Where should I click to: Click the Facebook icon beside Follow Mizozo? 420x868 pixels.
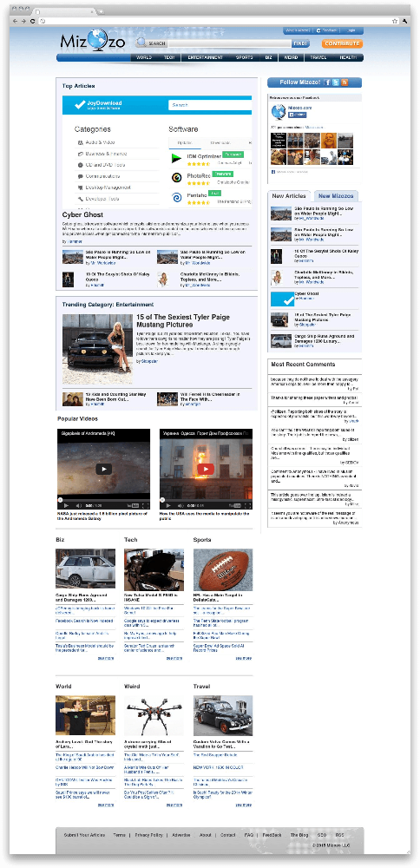tap(328, 82)
